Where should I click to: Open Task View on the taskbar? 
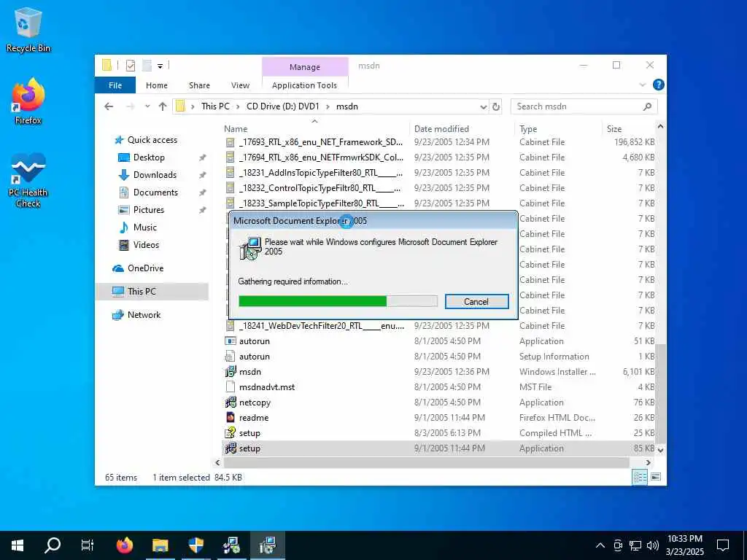(88, 545)
